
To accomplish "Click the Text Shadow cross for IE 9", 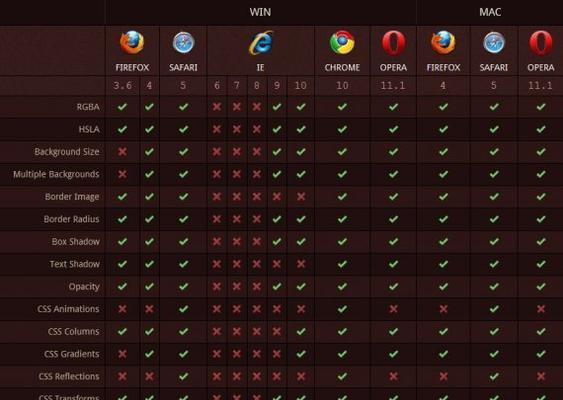I will tap(276, 264).
